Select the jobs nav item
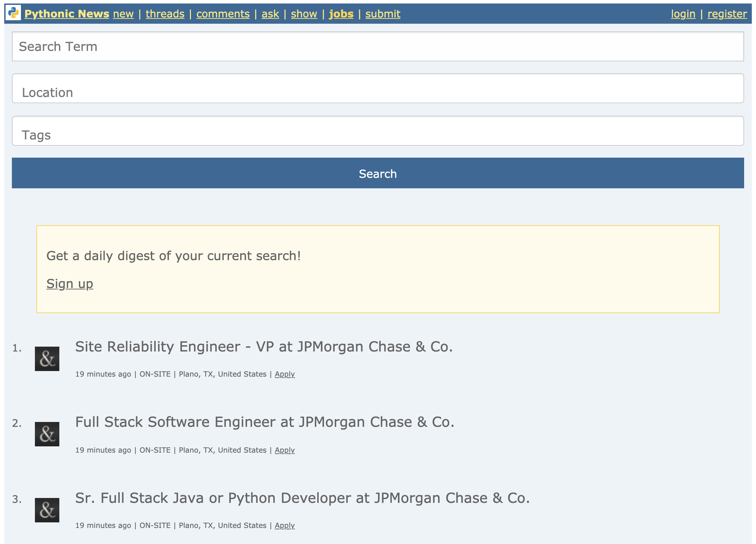 [341, 14]
